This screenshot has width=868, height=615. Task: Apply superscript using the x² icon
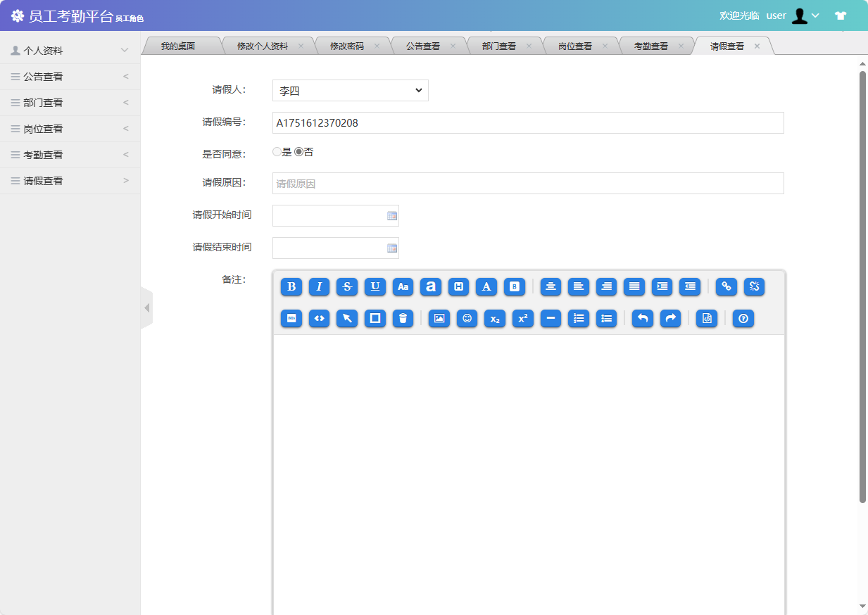(522, 318)
